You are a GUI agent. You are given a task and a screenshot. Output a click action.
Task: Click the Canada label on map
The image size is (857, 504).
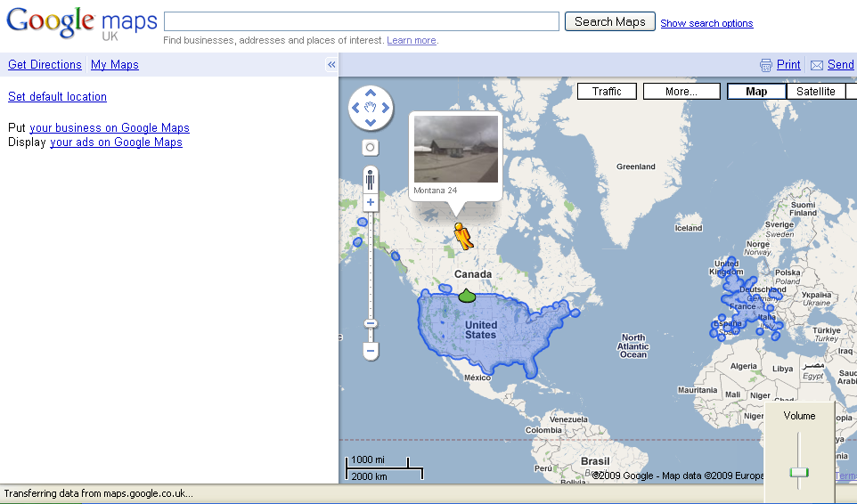[x=473, y=274]
